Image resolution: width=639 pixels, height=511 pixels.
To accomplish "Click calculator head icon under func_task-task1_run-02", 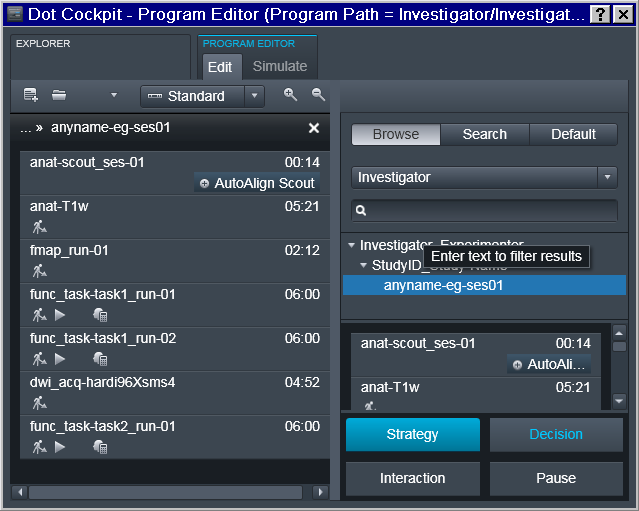I will point(100,359).
